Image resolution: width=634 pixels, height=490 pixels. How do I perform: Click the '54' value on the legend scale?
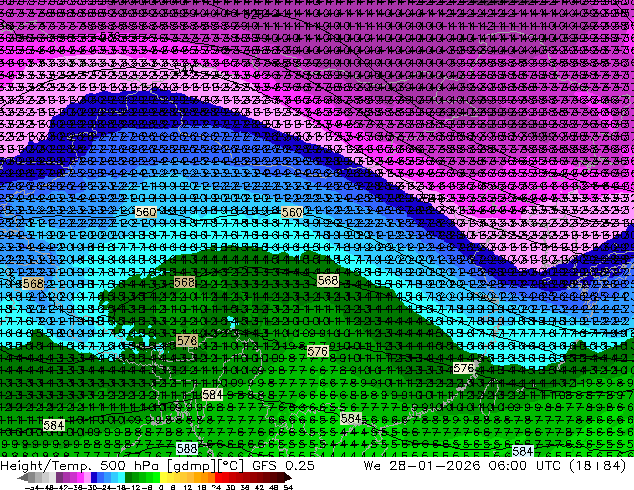[x=287, y=487]
